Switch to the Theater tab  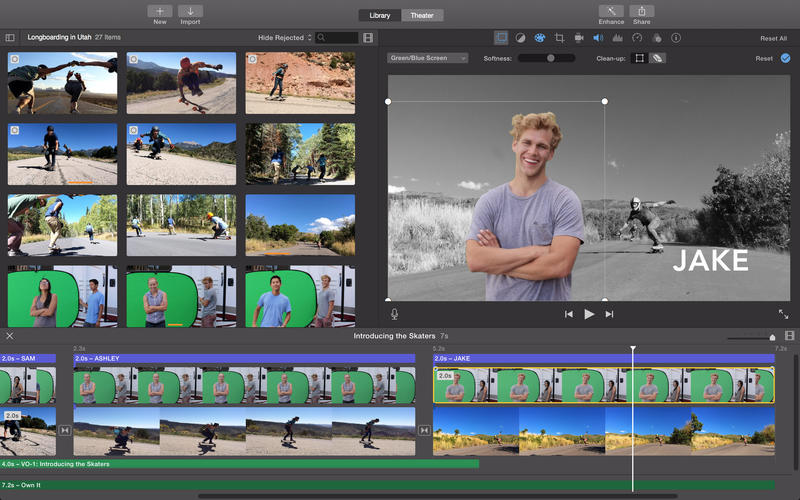(421, 15)
